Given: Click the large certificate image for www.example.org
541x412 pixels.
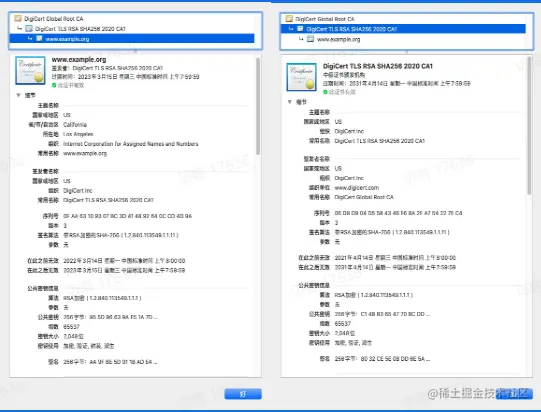Looking at the screenshot, I should (x=30, y=70).
